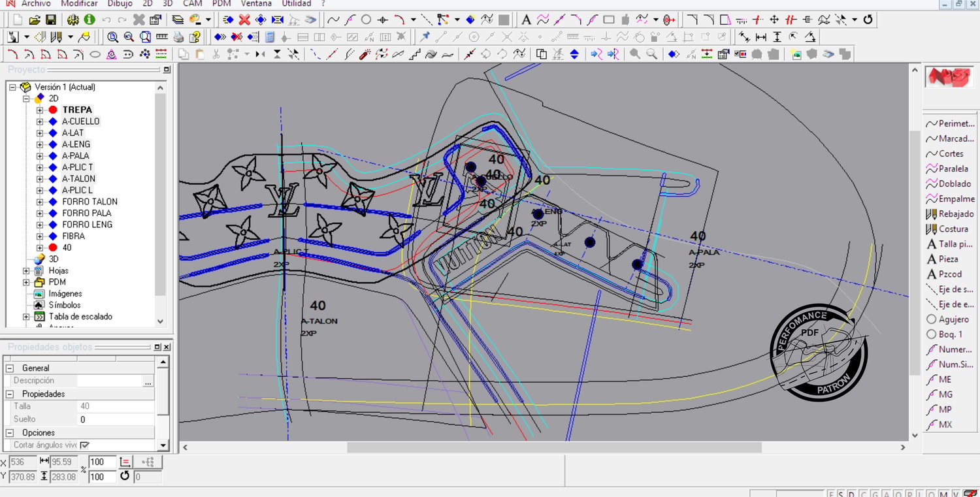
Task: Expand the PDM tree node
Action: pos(26,282)
